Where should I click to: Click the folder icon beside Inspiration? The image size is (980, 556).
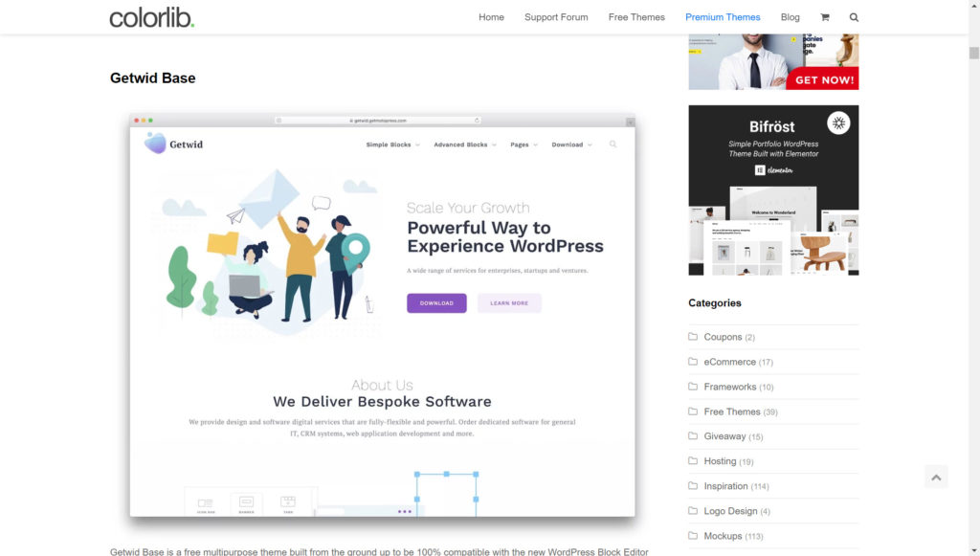pyautogui.click(x=693, y=486)
